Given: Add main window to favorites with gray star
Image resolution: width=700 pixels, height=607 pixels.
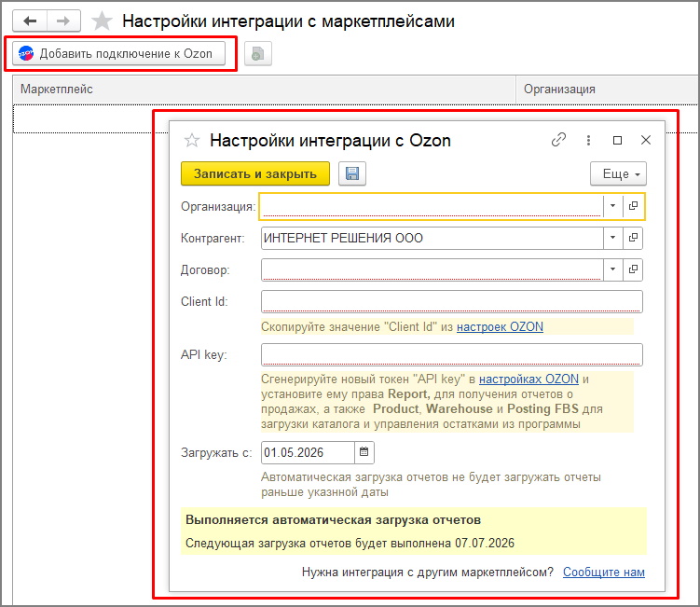Looking at the screenshot, I should pos(102,21).
